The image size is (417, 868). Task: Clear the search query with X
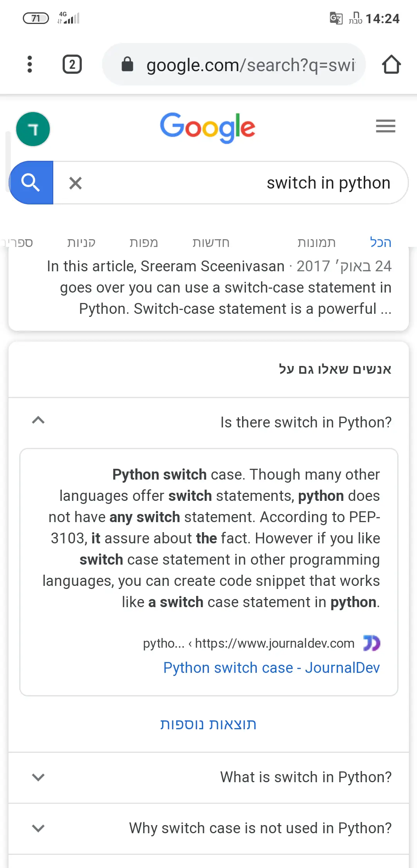pyautogui.click(x=76, y=183)
